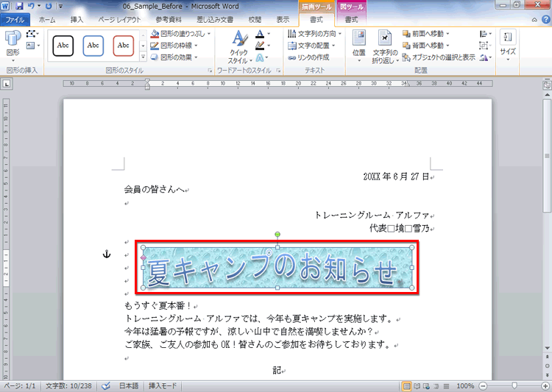552x392 pixels.
Task: Switch to the 表示 tab
Action: pyautogui.click(x=283, y=20)
